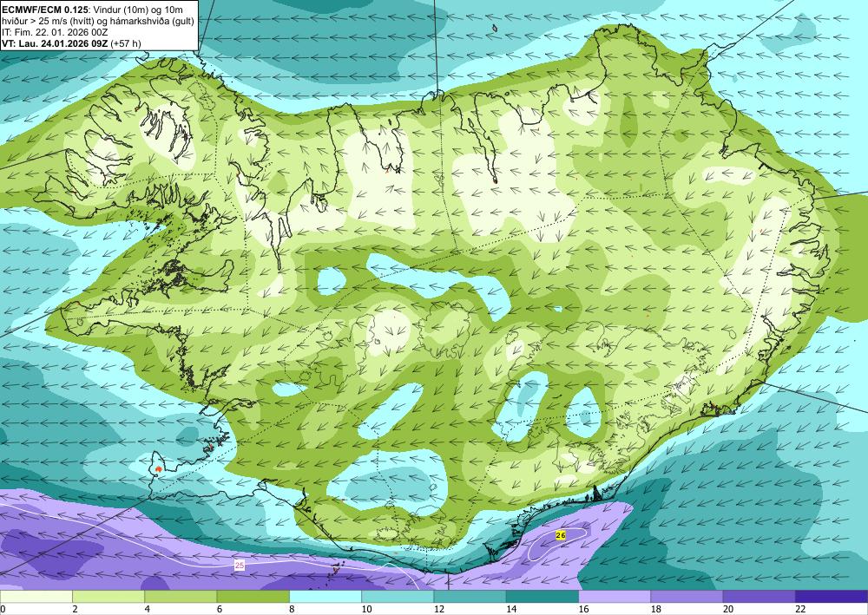
Task: Click the legend scale value 14
Action: click(x=511, y=609)
